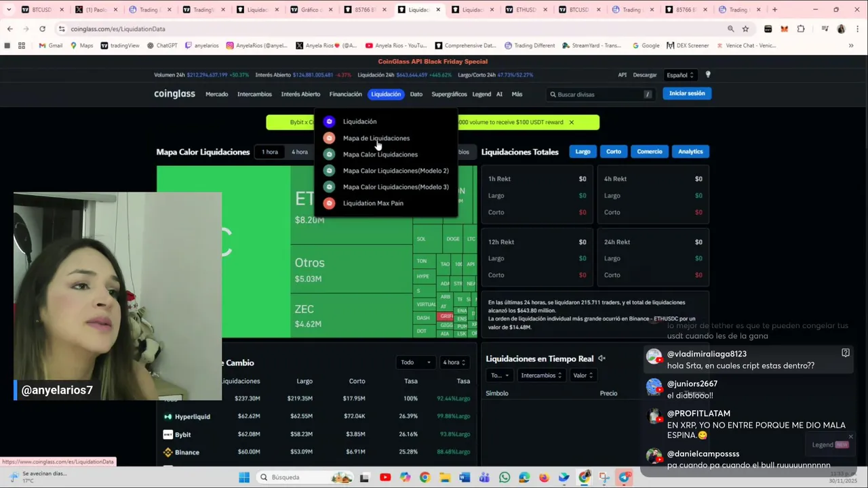The image size is (868, 488).
Task: Open the Interés Abierto menu
Action: click(300, 94)
